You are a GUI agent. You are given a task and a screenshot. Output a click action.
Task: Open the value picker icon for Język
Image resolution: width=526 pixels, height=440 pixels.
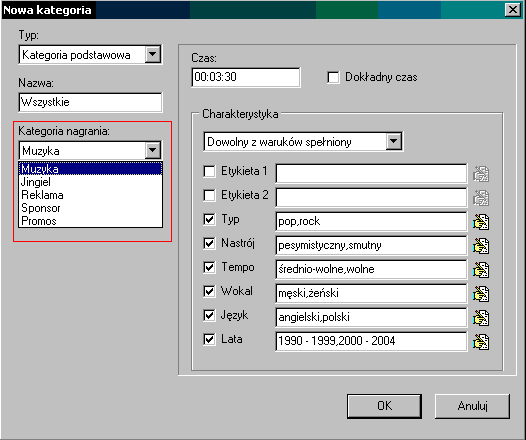pyautogui.click(x=481, y=318)
